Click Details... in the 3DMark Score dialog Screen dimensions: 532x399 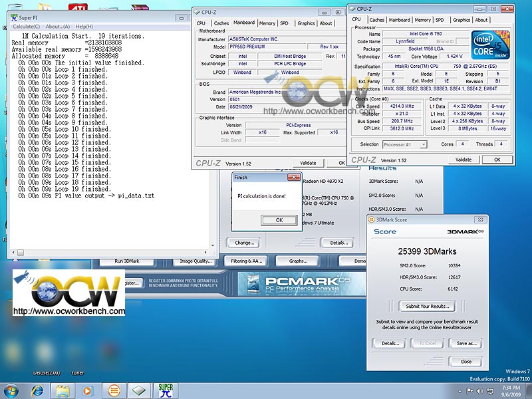(x=390, y=343)
